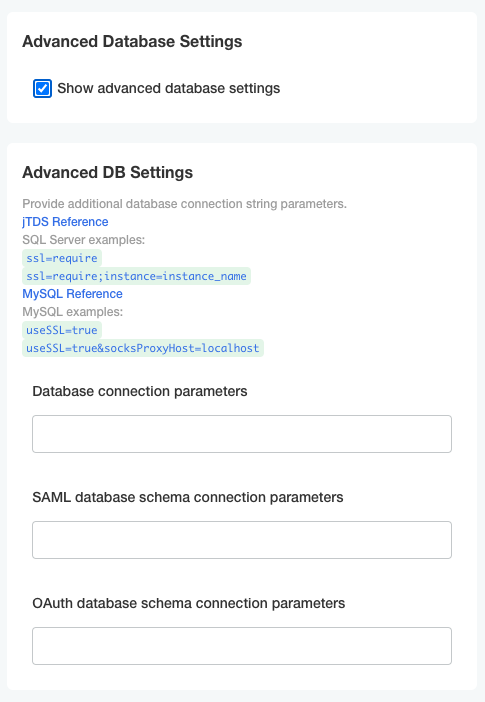
Task: Click the Database connection parameters input field
Action: pyautogui.click(x=242, y=434)
